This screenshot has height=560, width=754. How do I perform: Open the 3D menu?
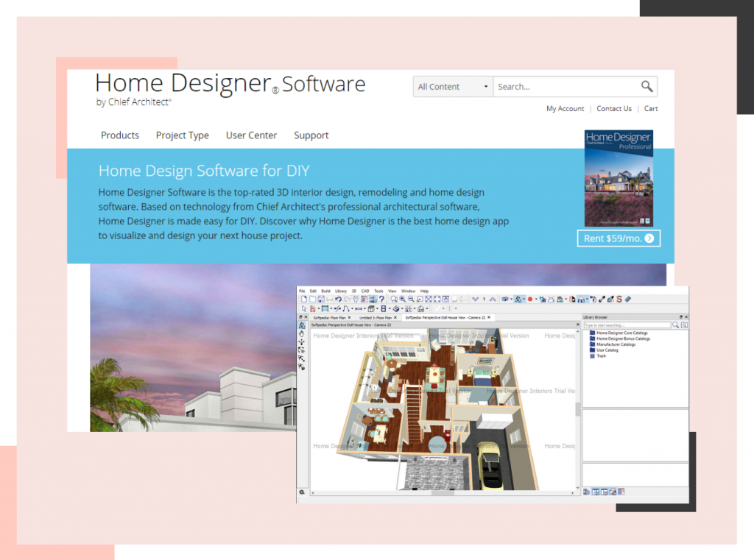click(x=354, y=291)
